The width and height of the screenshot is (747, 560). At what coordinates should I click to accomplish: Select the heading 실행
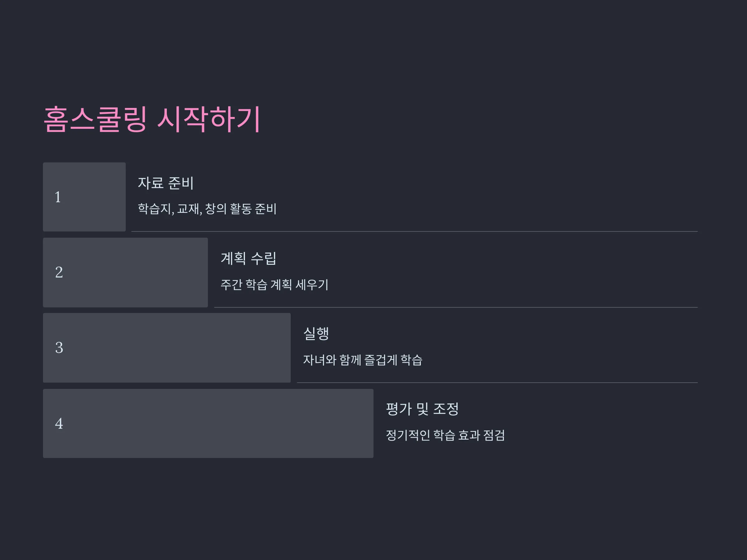click(316, 334)
